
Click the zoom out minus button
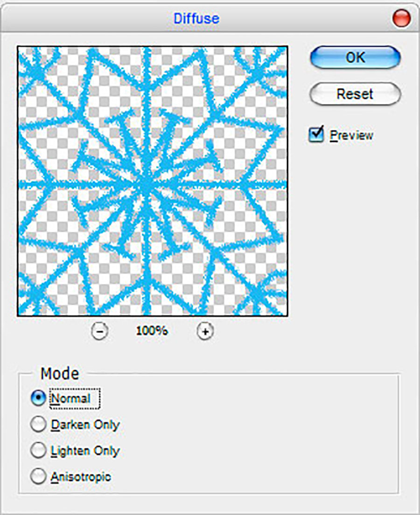click(99, 332)
